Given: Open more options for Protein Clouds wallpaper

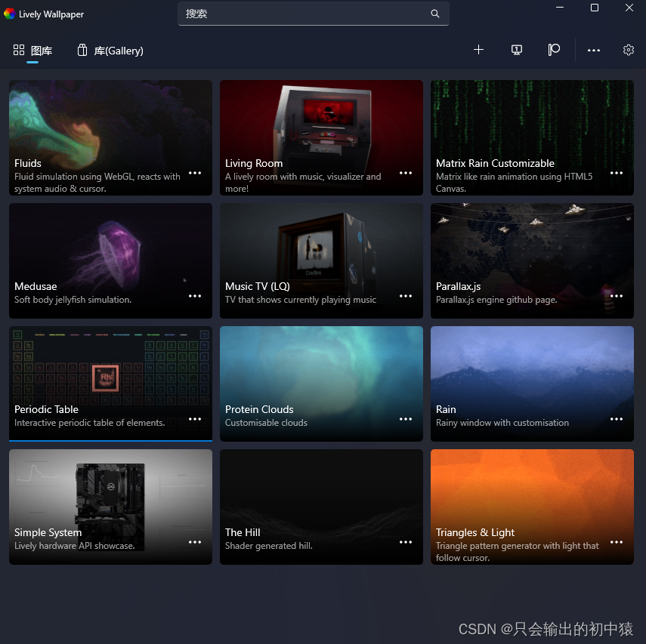Looking at the screenshot, I should click(x=406, y=419).
